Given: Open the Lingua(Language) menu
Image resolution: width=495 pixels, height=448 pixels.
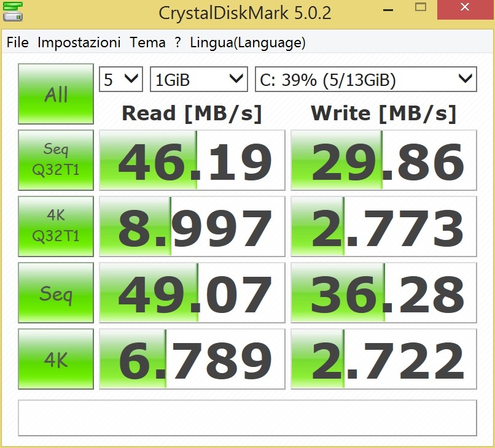Looking at the screenshot, I should [x=247, y=42].
